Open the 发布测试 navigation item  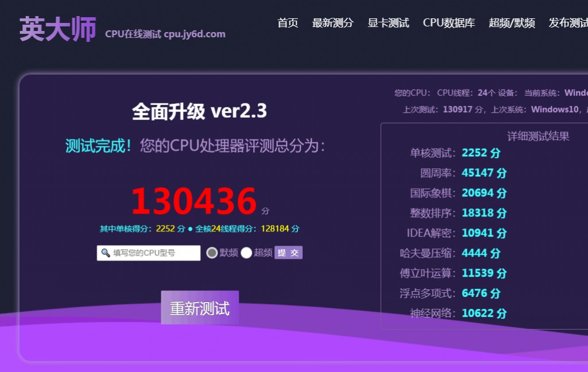coord(568,23)
